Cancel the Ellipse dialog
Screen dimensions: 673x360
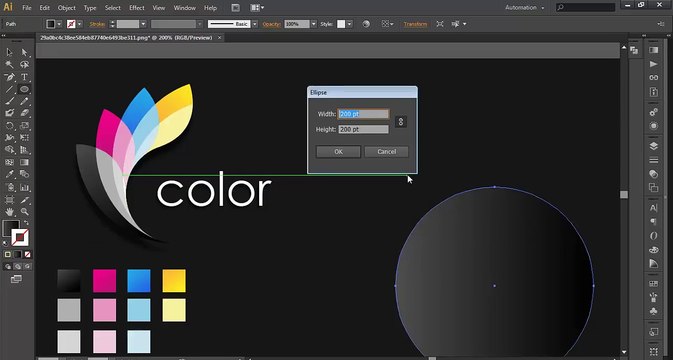(x=386, y=151)
